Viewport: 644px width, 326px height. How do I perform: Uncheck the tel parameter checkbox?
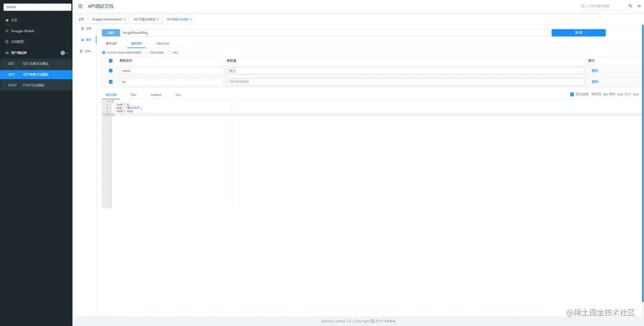[x=111, y=82]
